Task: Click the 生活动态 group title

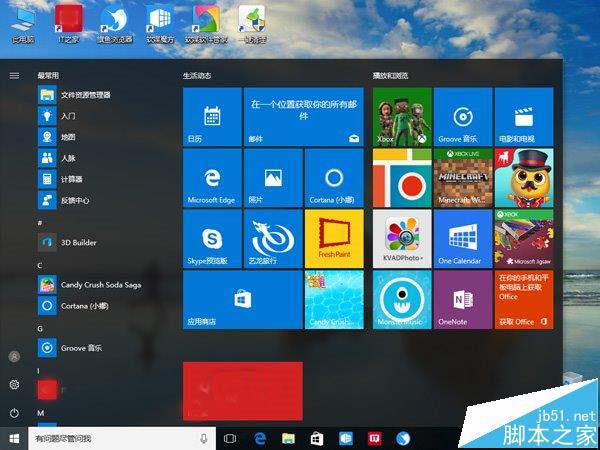Action: (197, 76)
